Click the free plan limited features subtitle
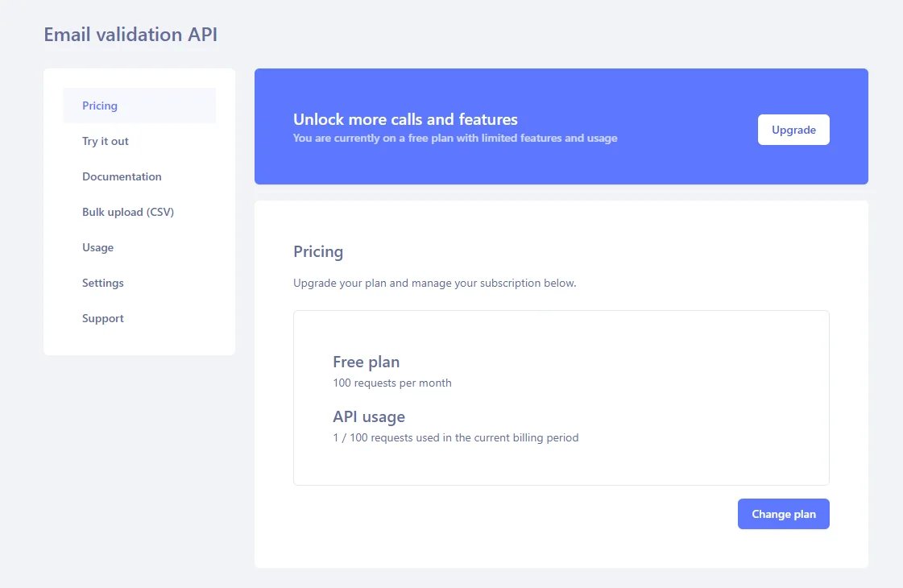 [454, 138]
